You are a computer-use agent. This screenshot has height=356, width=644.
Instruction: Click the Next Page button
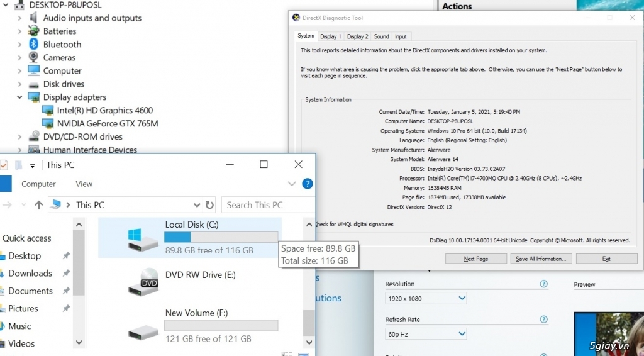(x=475, y=259)
